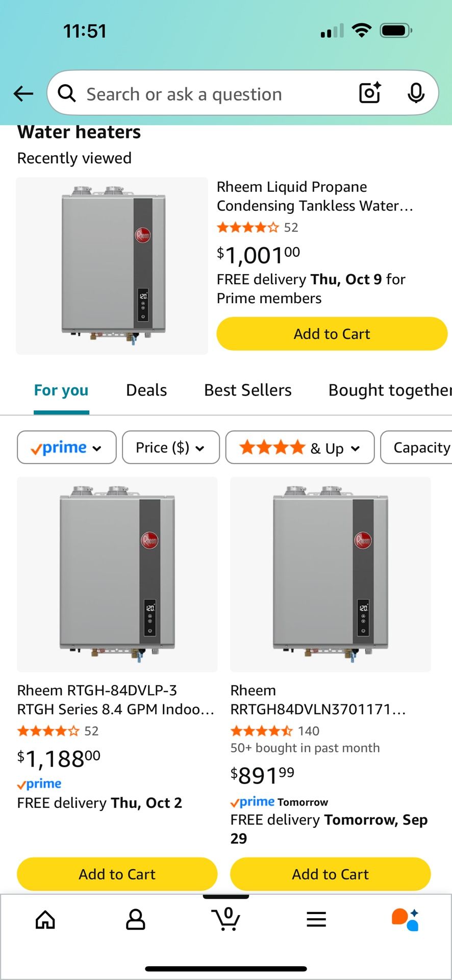Open Rheem Liquid Propane Condensing Tankless title
The height and width of the screenshot is (980, 452).
[x=315, y=196]
